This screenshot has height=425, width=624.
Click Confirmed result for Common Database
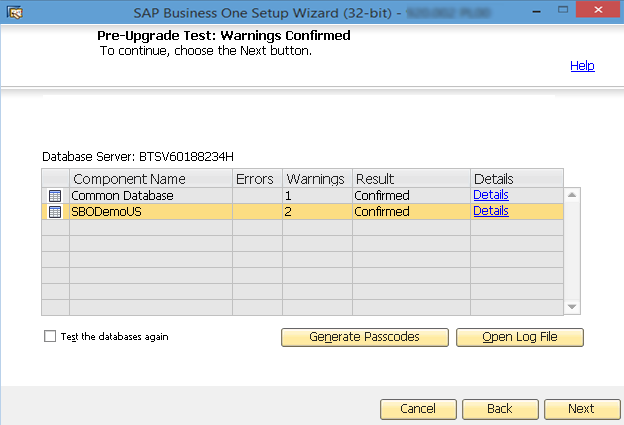382,196
